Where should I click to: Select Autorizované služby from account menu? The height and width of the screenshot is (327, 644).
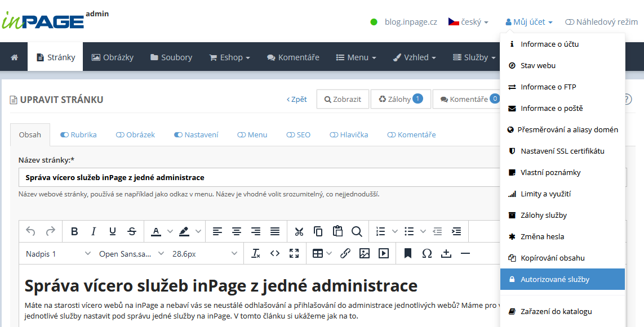tap(562, 279)
